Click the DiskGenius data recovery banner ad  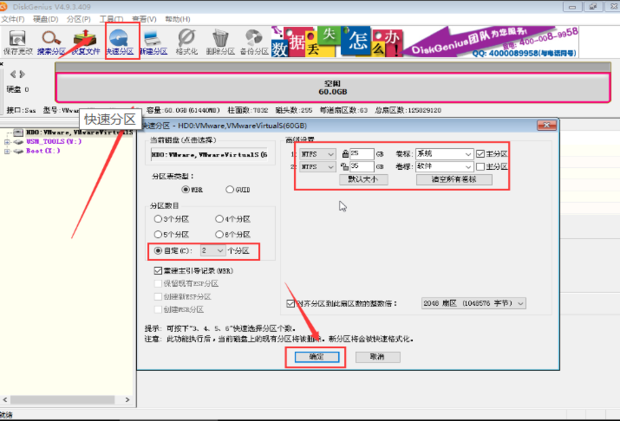click(x=425, y=42)
